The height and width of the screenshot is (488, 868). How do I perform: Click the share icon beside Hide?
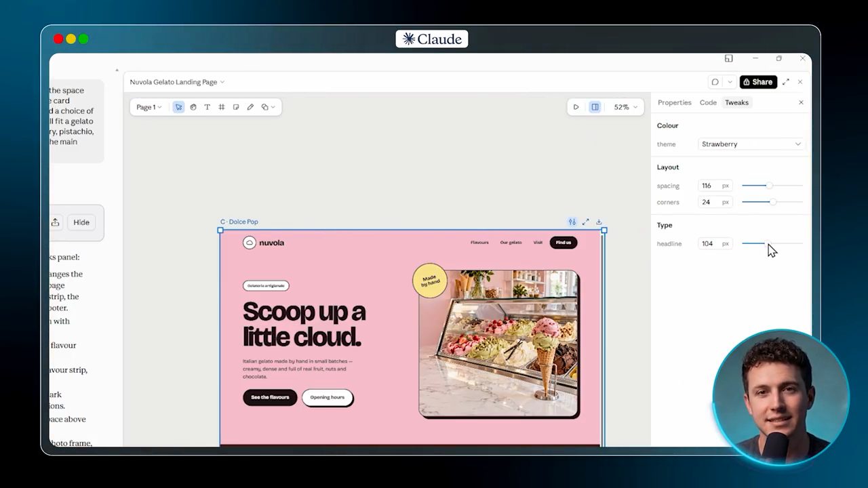56,222
